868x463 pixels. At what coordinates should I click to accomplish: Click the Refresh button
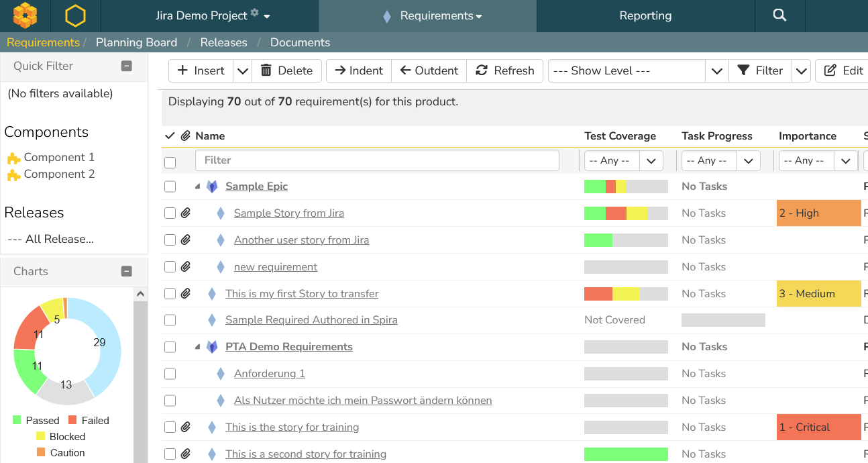(x=505, y=70)
